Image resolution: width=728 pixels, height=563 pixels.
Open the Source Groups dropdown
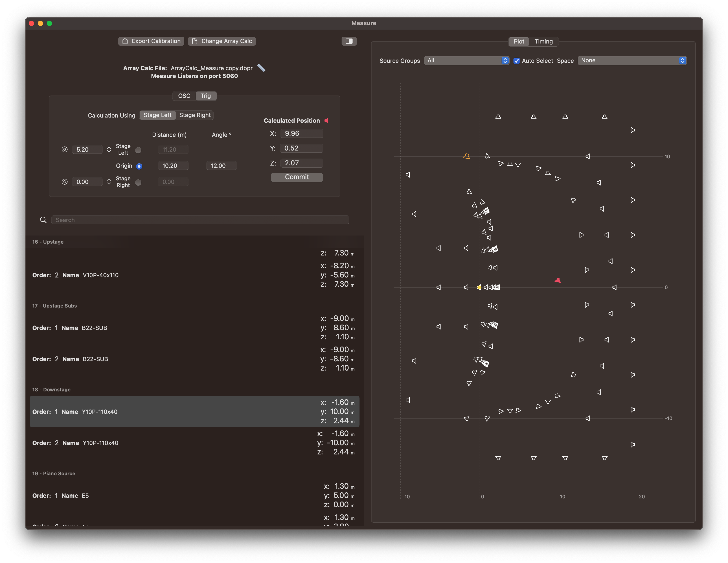click(466, 61)
